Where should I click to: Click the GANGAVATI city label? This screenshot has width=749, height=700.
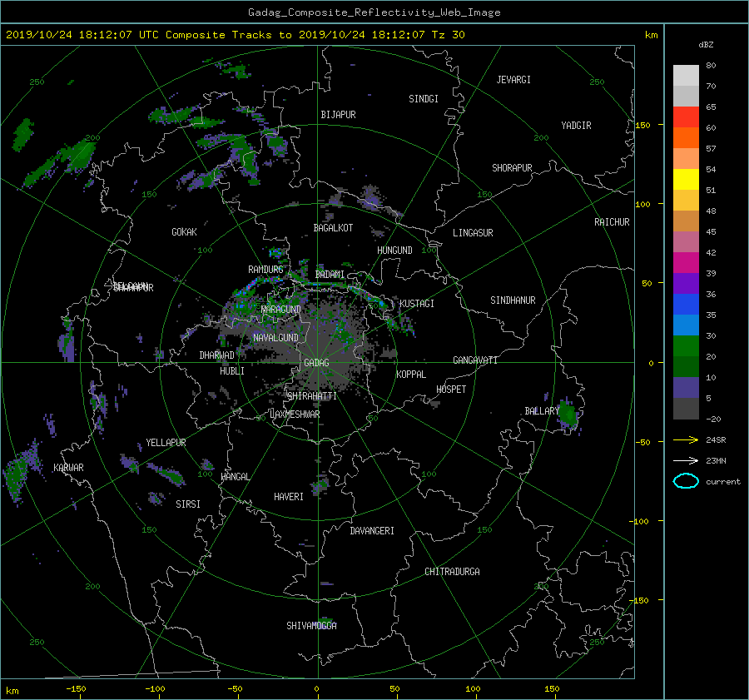tap(475, 360)
